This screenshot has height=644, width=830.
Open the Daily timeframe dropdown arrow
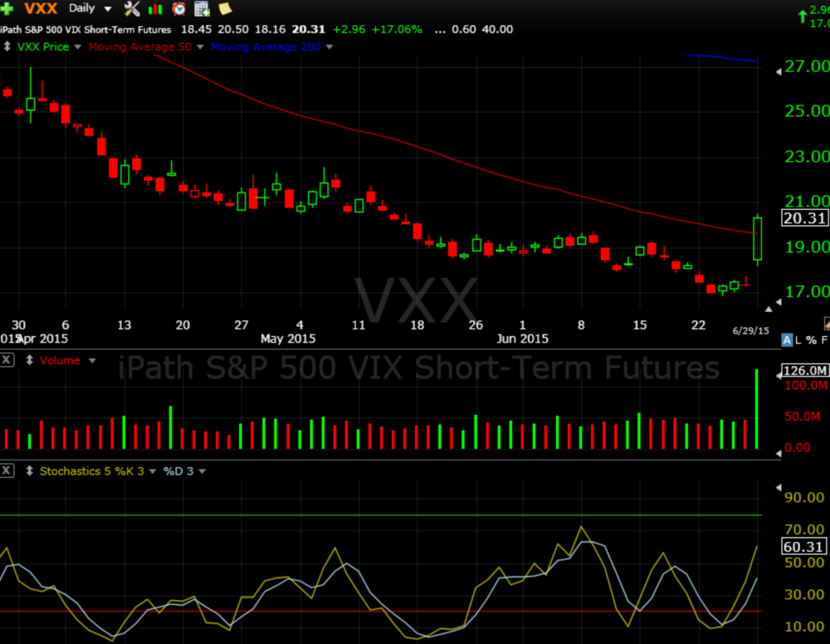pyautogui.click(x=108, y=9)
